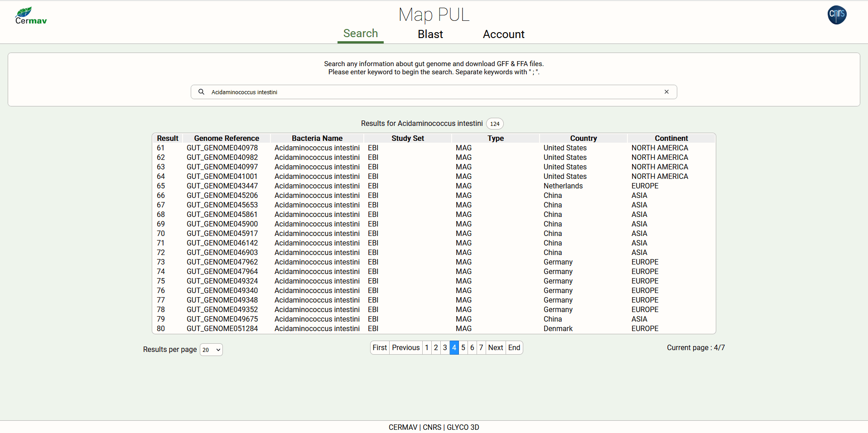Select the Search tab

tap(360, 34)
